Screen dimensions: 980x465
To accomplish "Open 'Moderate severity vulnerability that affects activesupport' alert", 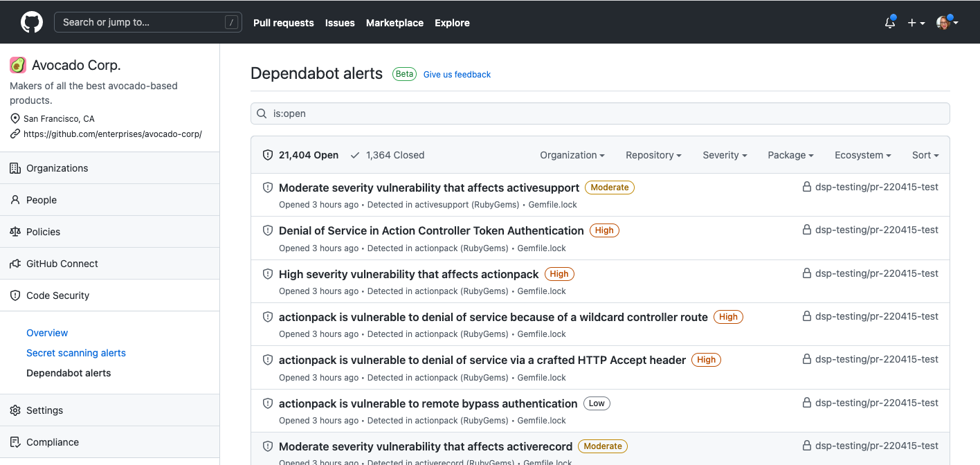I will pos(429,188).
